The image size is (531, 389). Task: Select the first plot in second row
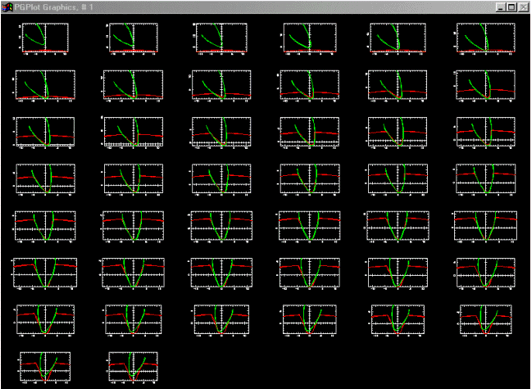(x=45, y=85)
